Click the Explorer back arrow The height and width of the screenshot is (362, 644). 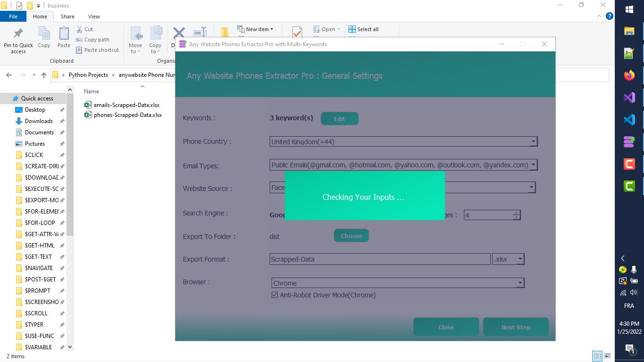coord(9,75)
